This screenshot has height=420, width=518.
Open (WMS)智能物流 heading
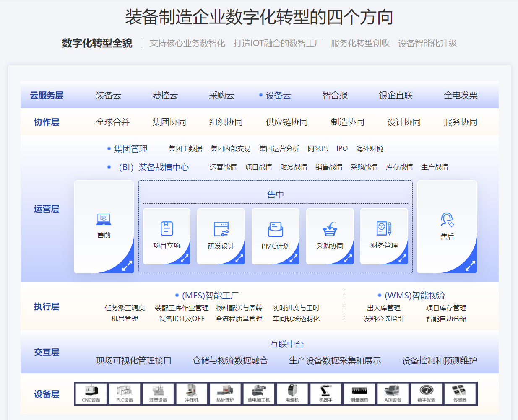coord(415,296)
